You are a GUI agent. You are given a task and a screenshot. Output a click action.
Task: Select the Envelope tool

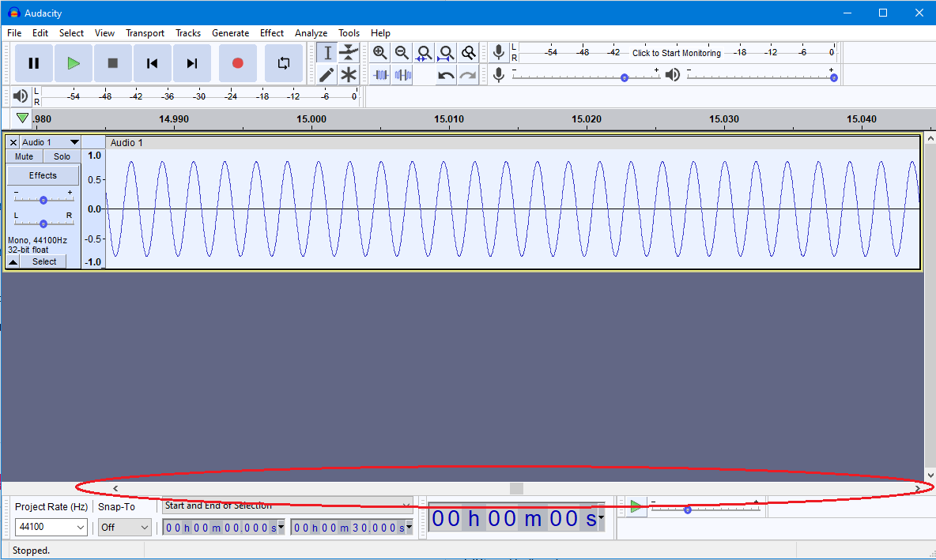[x=349, y=52]
